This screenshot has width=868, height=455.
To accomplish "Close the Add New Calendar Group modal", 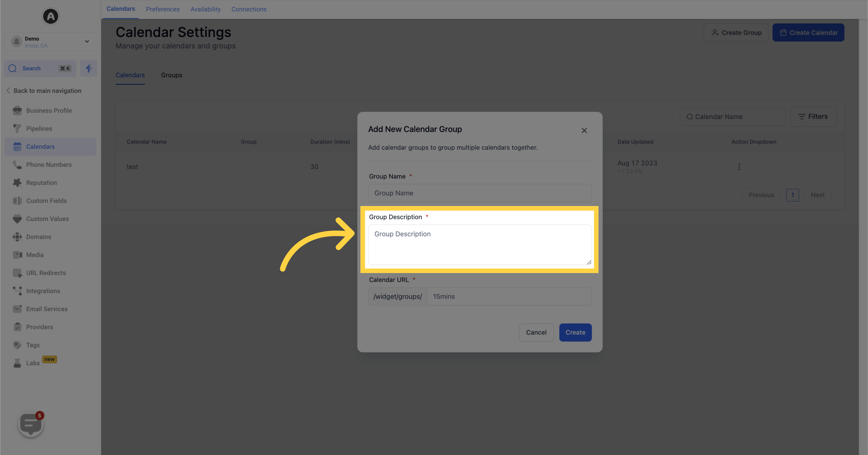I will point(584,131).
